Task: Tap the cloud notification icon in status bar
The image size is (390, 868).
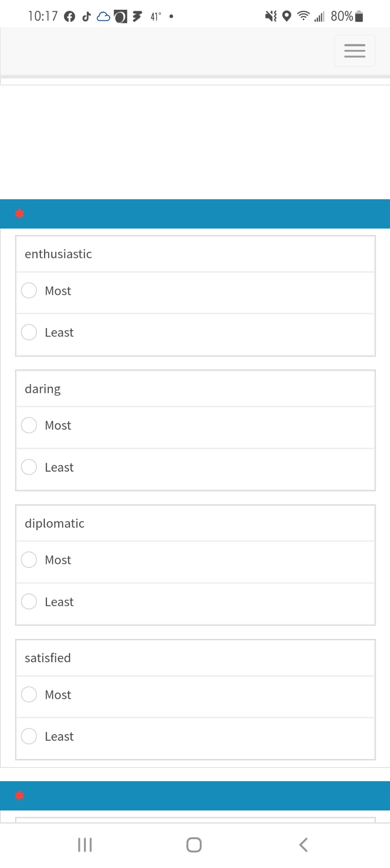Action: (103, 17)
